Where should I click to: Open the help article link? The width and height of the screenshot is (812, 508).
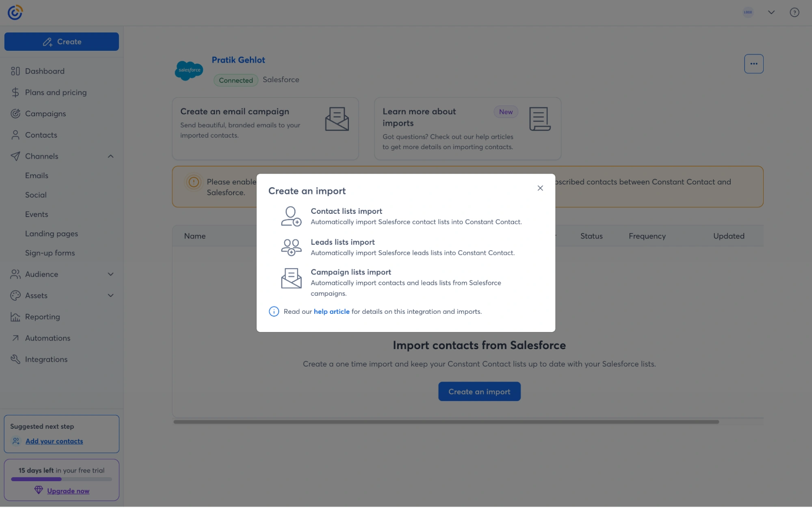(x=331, y=311)
